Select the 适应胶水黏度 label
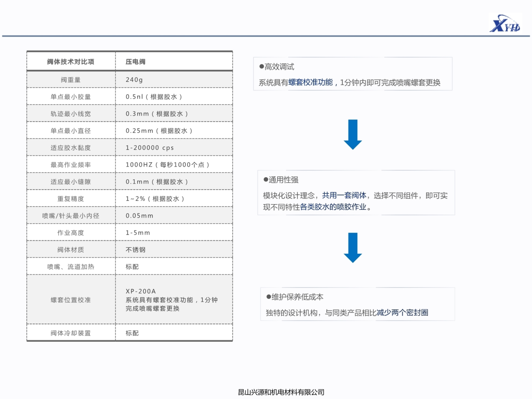 pos(71,148)
